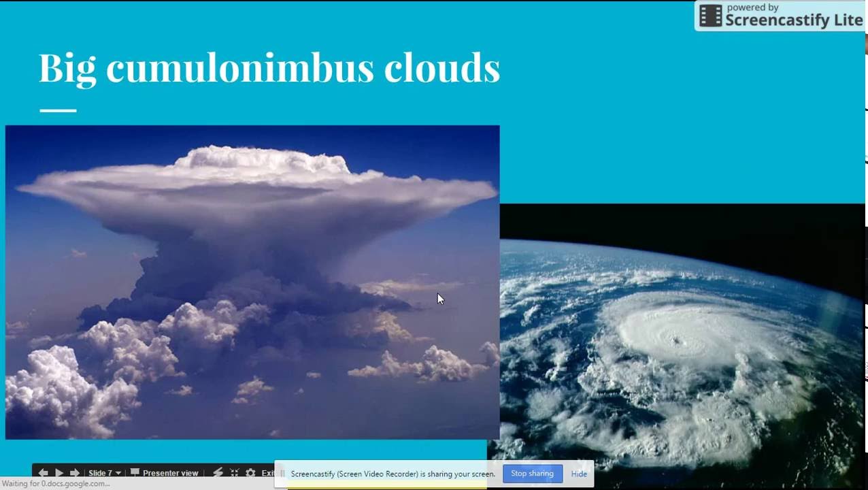This screenshot has width=868, height=490.
Task: Open the gear settings icon in presentation bar
Action: click(x=250, y=472)
